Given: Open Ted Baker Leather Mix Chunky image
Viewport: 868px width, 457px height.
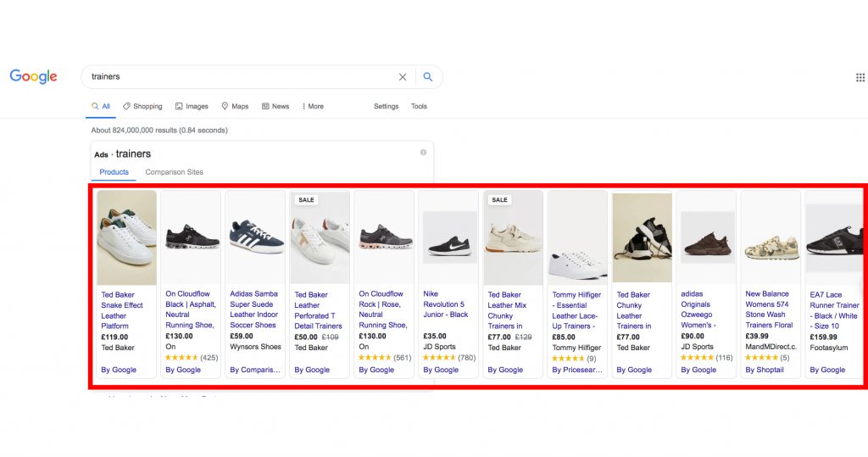Looking at the screenshot, I should pyautogui.click(x=513, y=238).
